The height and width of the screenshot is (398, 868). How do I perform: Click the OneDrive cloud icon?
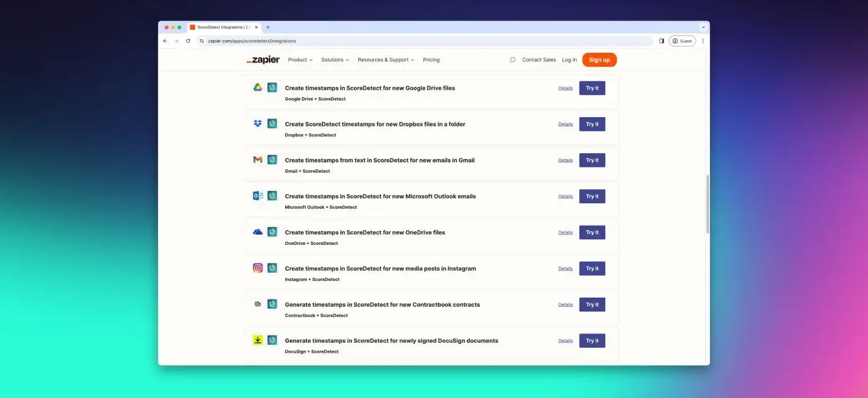pos(258,232)
